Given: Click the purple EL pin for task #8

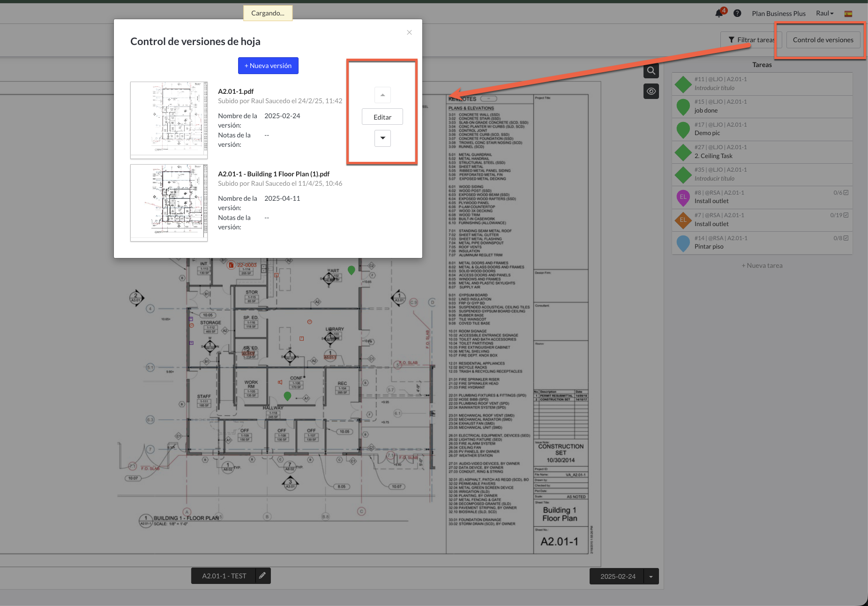Looking at the screenshot, I should coord(683,197).
